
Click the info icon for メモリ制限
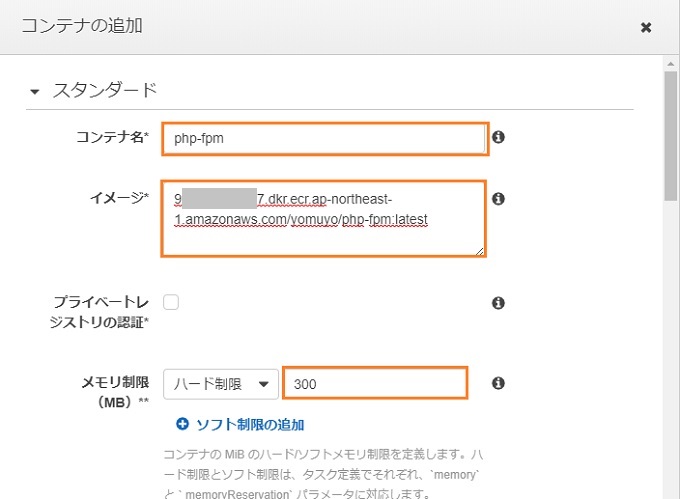[498, 383]
